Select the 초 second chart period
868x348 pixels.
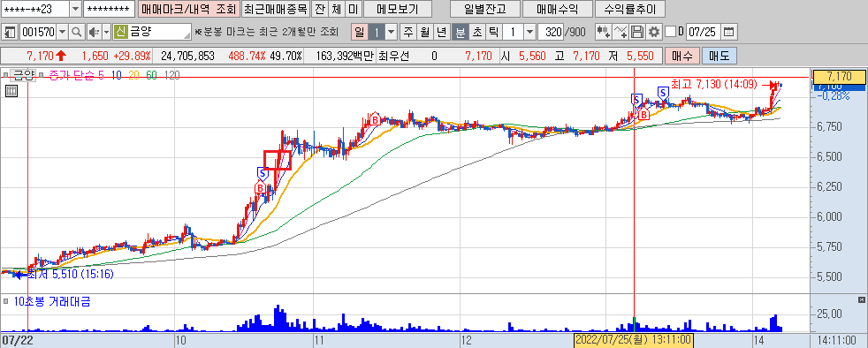tap(476, 32)
